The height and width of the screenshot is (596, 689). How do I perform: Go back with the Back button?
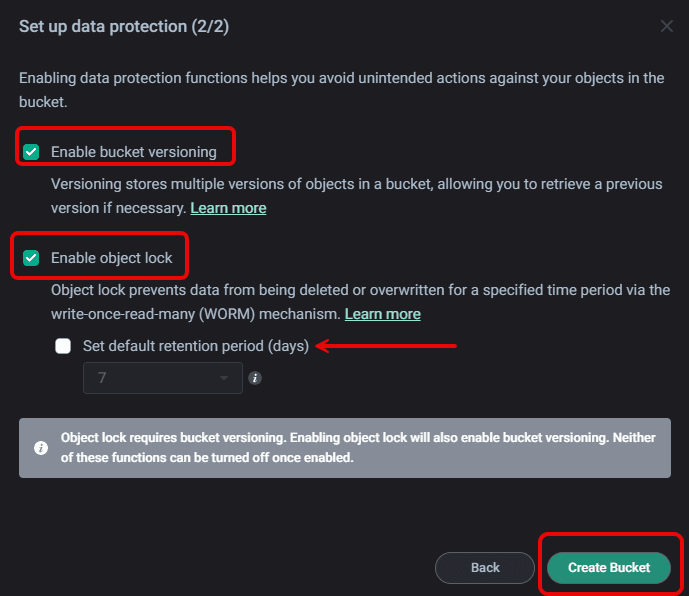tap(485, 568)
